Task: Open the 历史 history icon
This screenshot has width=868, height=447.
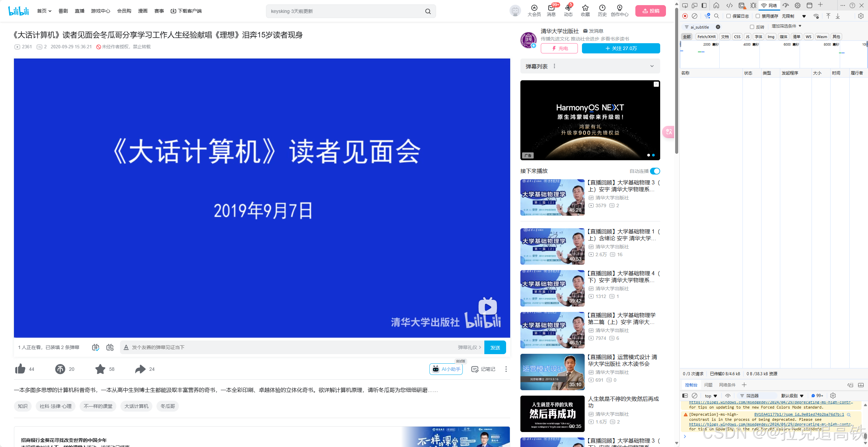Action: tap(602, 10)
